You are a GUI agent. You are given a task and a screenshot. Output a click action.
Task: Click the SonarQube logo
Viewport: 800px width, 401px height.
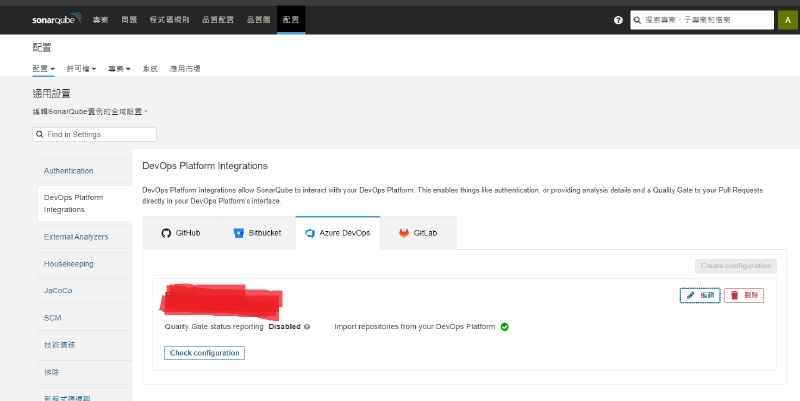(x=57, y=19)
